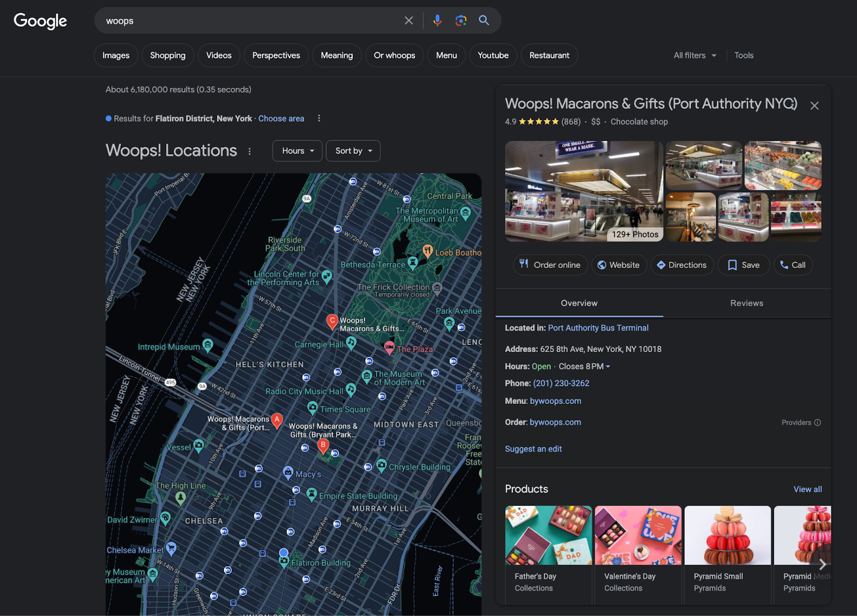Click the Times Square marker
This screenshot has width=857, height=616.
312,408
